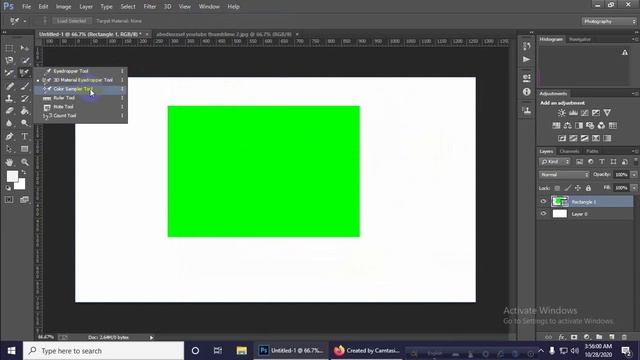The width and height of the screenshot is (640, 360).
Task: Select the Blur tool
Action: (9, 123)
